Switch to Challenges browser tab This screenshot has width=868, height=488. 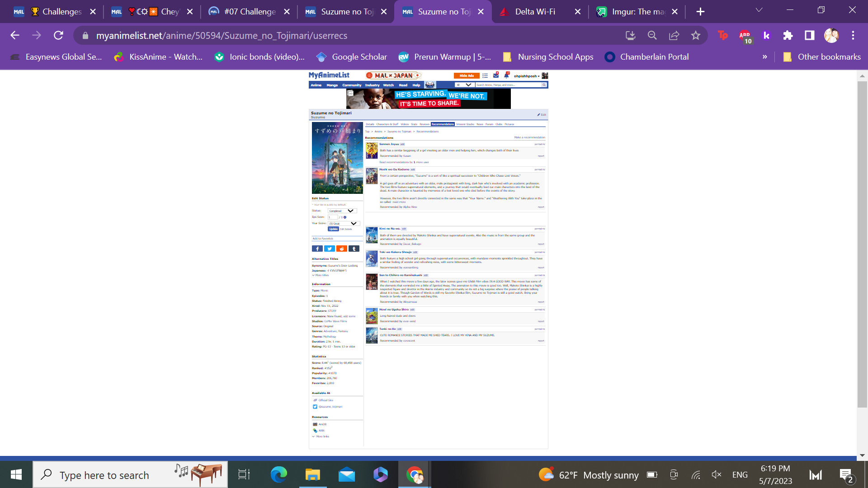[54, 12]
